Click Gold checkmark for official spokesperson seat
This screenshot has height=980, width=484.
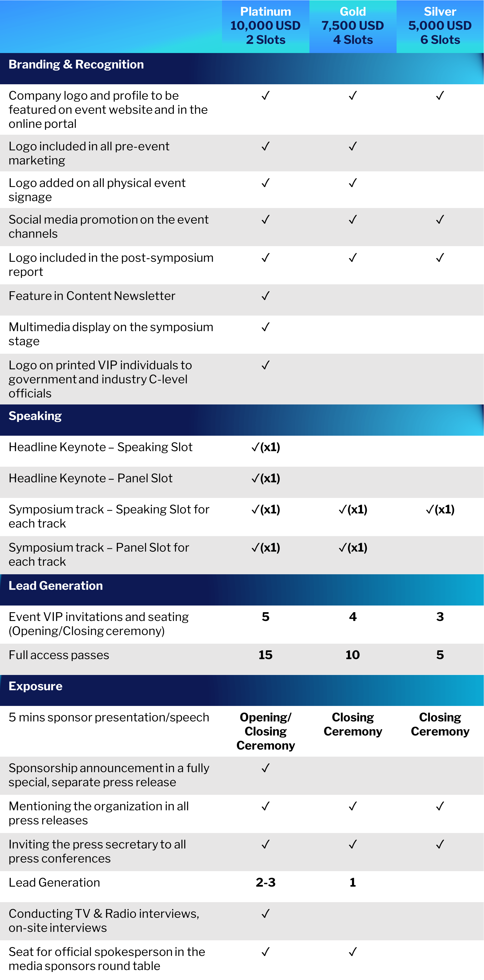353,952
